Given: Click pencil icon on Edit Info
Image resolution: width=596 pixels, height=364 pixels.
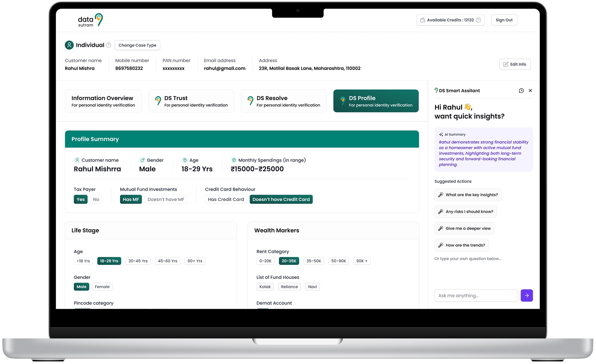Looking at the screenshot, I should pos(506,64).
